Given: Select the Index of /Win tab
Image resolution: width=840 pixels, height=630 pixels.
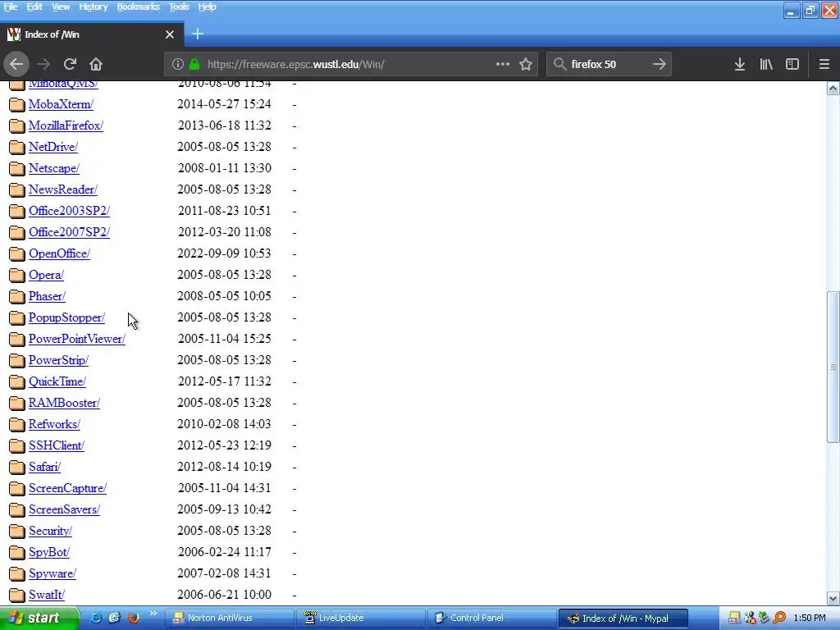Looking at the screenshot, I should [x=92, y=34].
